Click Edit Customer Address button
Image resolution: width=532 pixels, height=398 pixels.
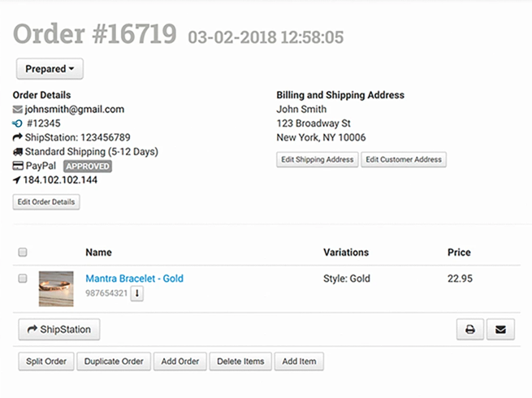click(x=404, y=159)
